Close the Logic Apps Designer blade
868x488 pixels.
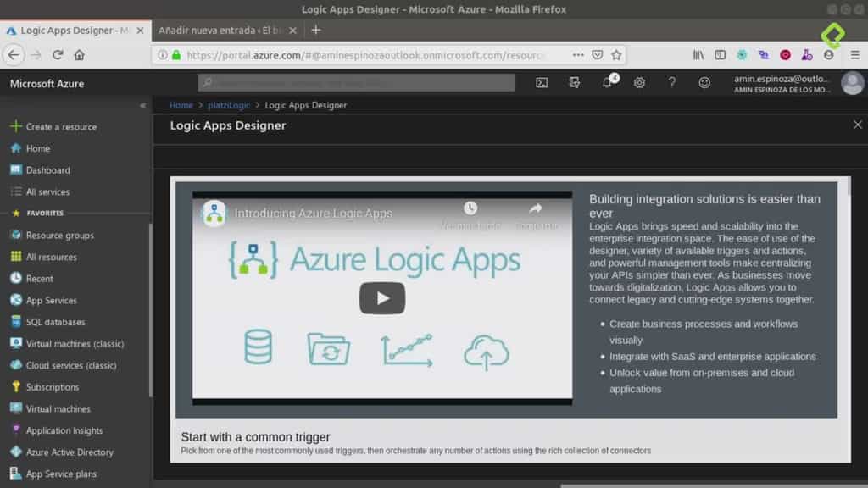coord(857,125)
